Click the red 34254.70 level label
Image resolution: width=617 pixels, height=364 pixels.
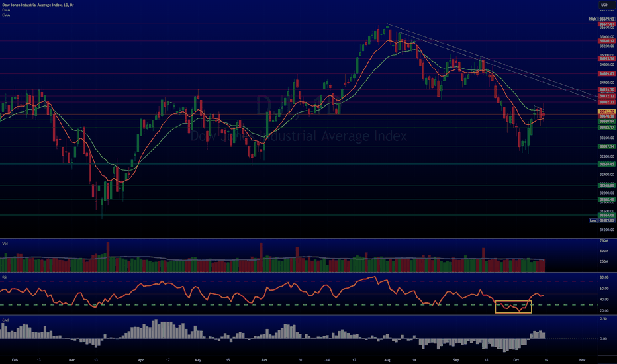tap(606, 90)
